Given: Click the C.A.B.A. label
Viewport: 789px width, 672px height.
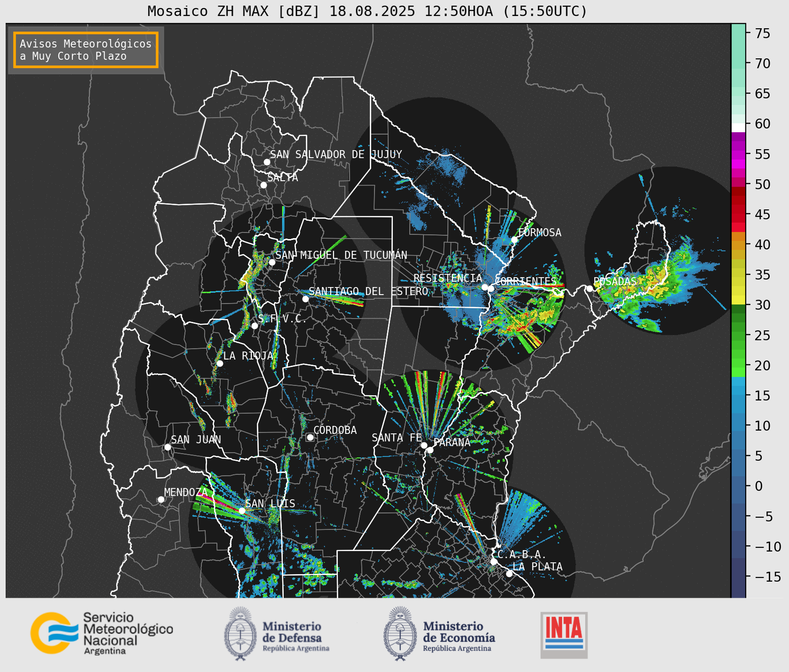Looking at the screenshot, I should click(x=522, y=554).
